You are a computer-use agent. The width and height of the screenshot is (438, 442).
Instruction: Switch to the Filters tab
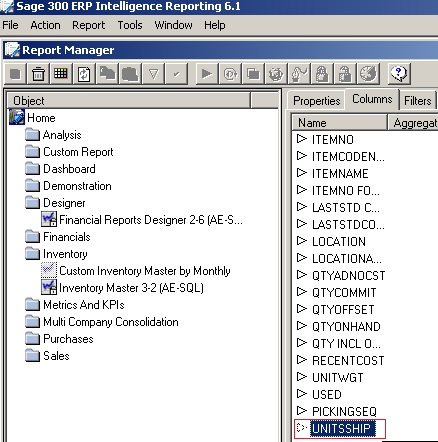click(x=417, y=101)
